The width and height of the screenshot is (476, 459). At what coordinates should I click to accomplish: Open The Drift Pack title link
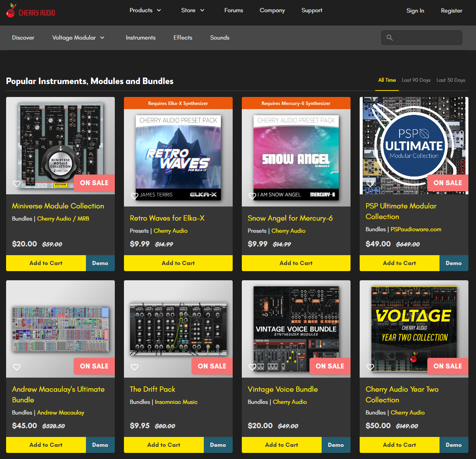pyautogui.click(x=152, y=389)
